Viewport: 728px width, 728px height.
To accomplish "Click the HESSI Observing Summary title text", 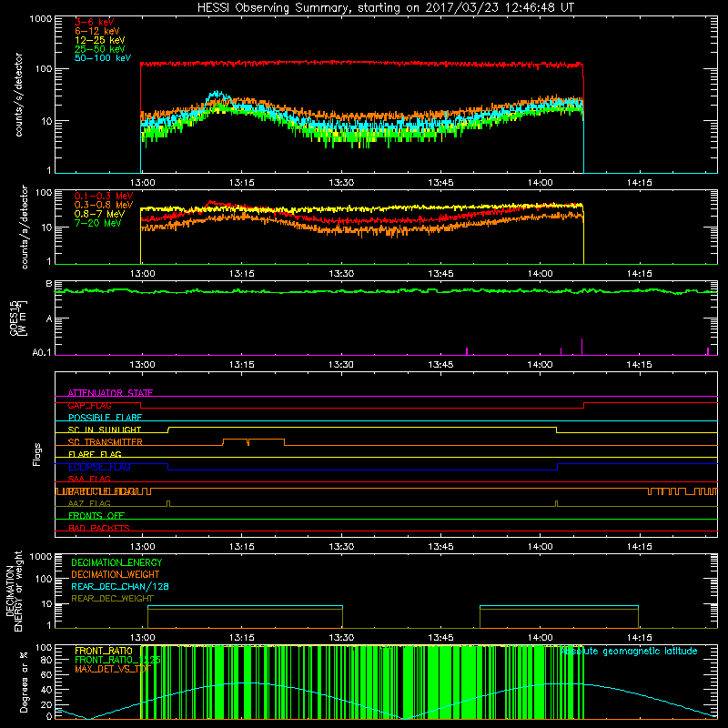I will pyautogui.click(x=385, y=8).
